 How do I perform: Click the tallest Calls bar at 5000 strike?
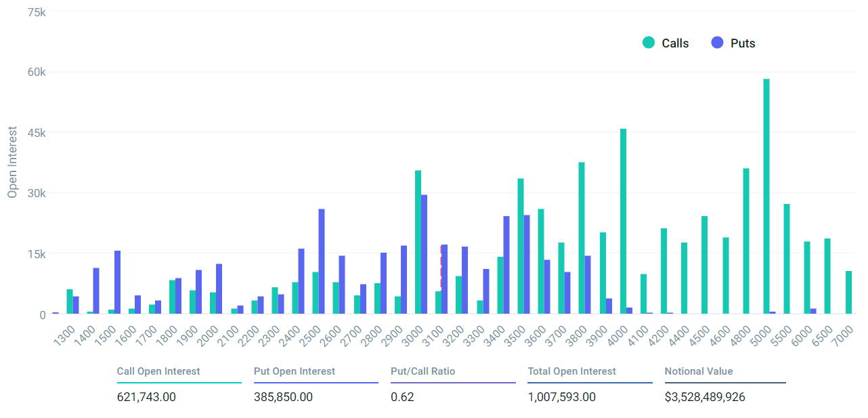pyautogui.click(x=766, y=196)
